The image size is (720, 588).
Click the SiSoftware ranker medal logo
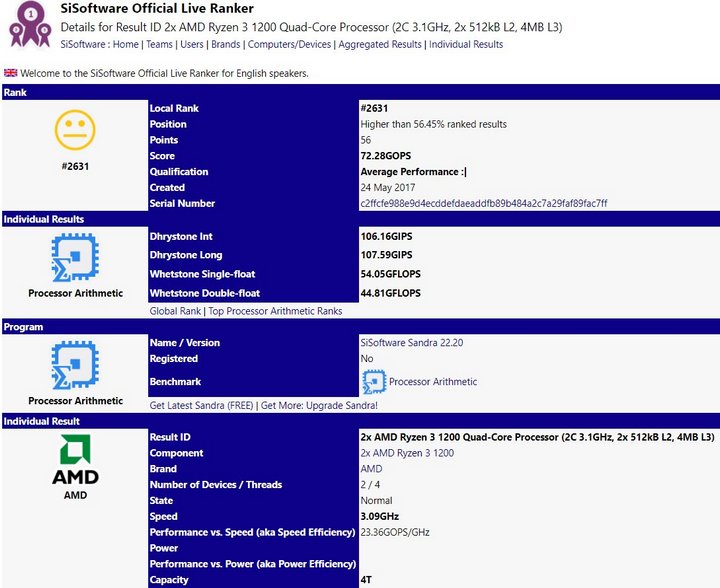[30, 24]
